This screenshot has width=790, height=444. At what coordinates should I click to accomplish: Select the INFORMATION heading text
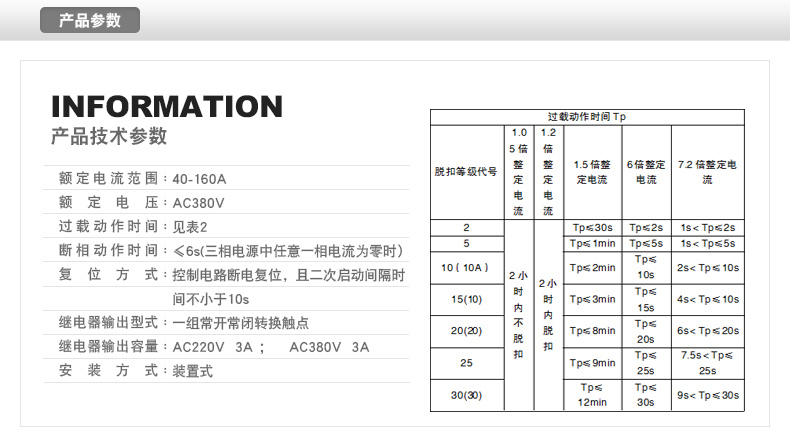coord(167,106)
